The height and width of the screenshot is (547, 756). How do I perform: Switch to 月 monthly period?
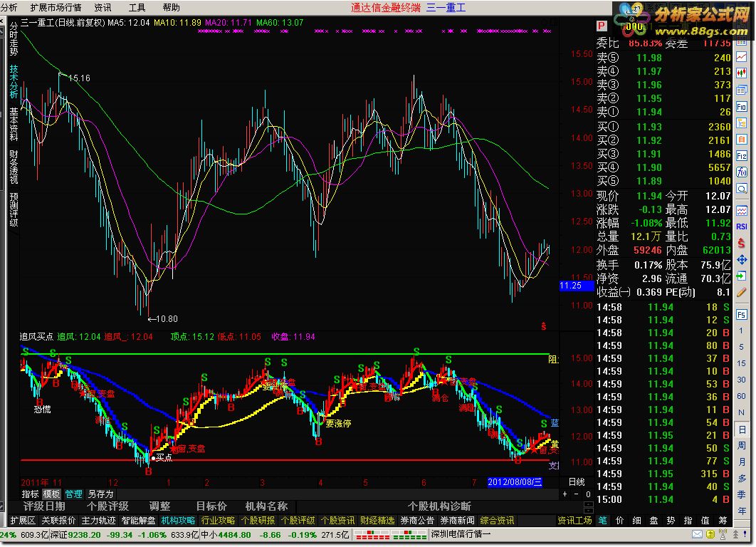click(742, 462)
